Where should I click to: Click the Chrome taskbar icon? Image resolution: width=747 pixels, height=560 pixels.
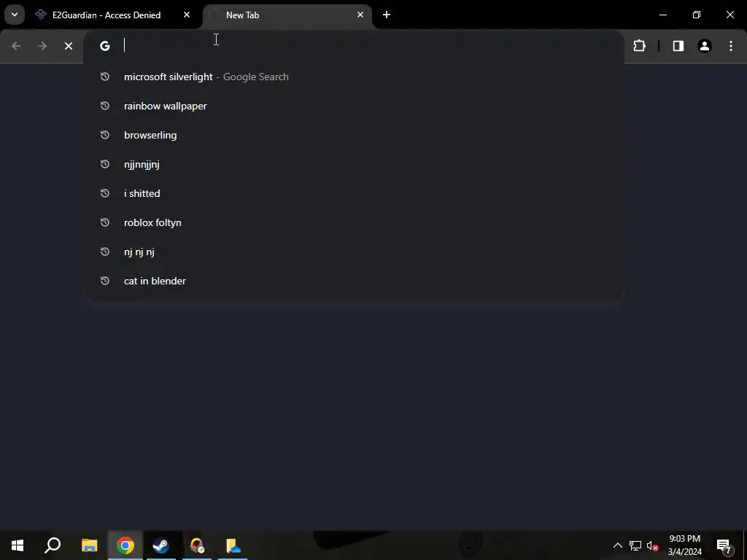125,545
